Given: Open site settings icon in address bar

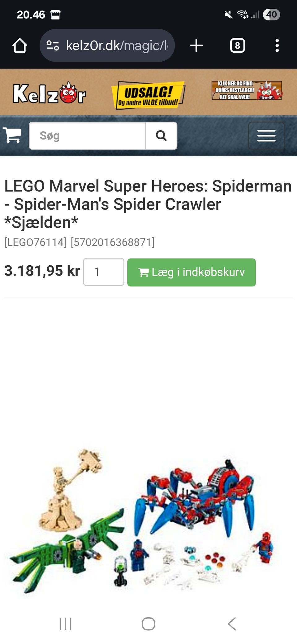Looking at the screenshot, I should click(53, 46).
